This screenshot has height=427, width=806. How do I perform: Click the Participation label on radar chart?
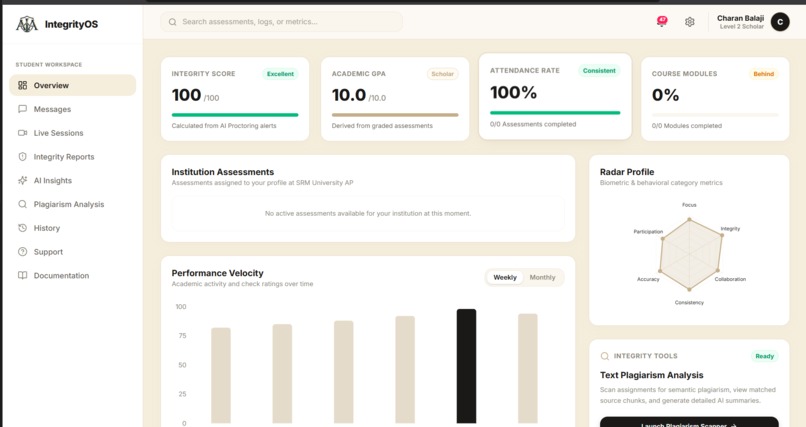648,232
